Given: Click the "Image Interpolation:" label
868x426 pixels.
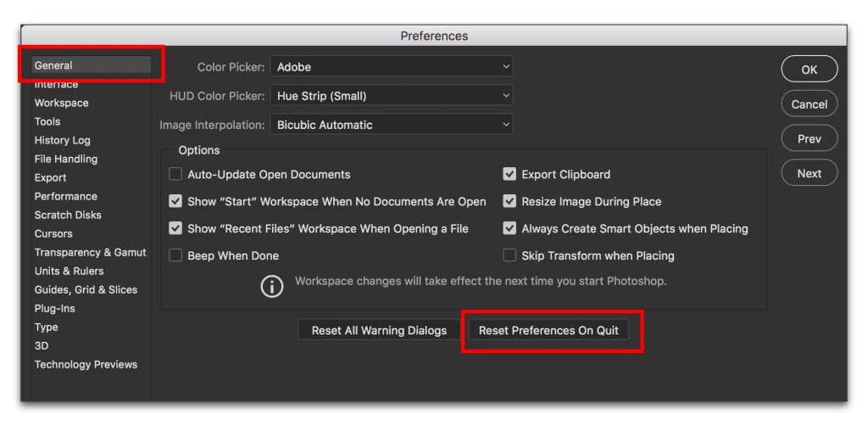Looking at the screenshot, I should 213,126.
